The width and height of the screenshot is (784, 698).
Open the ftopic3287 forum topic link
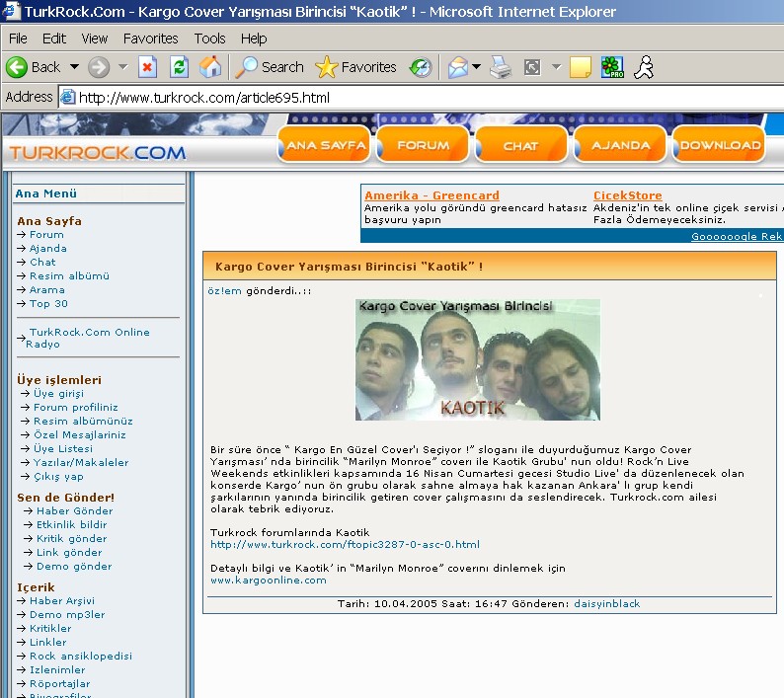[x=345, y=544]
